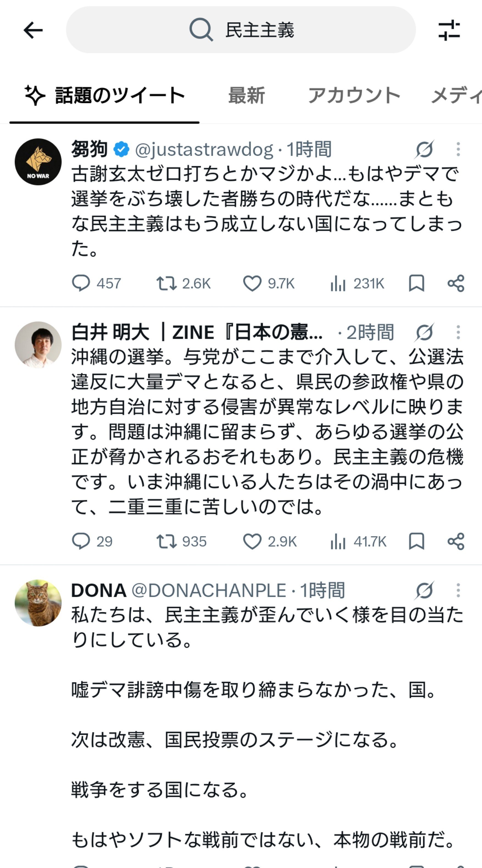Click the 民主主義 search field

[241, 30]
